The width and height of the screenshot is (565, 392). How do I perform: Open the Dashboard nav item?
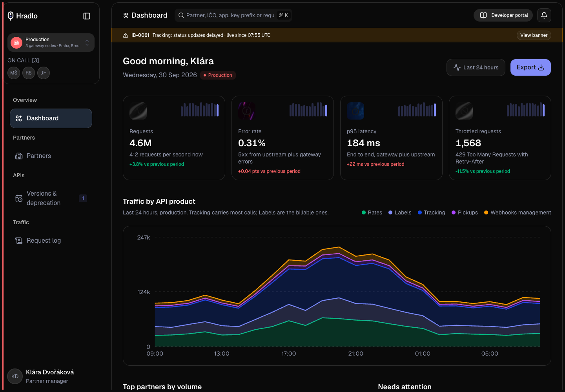coord(51,118)
